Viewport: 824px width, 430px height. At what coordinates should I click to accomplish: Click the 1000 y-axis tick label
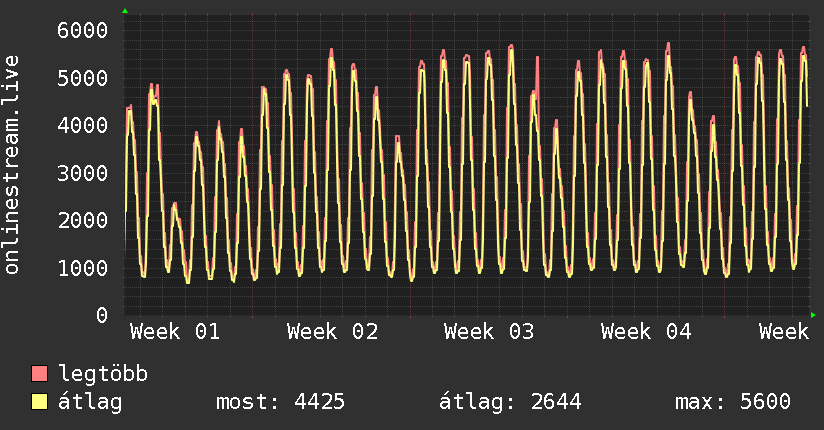point(81,268)
